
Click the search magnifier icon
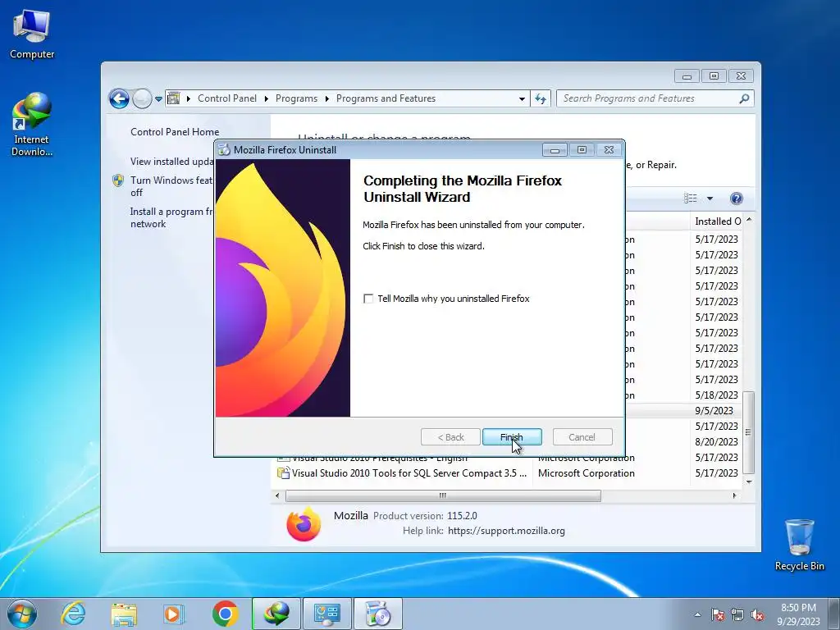[x=744, y=98]
